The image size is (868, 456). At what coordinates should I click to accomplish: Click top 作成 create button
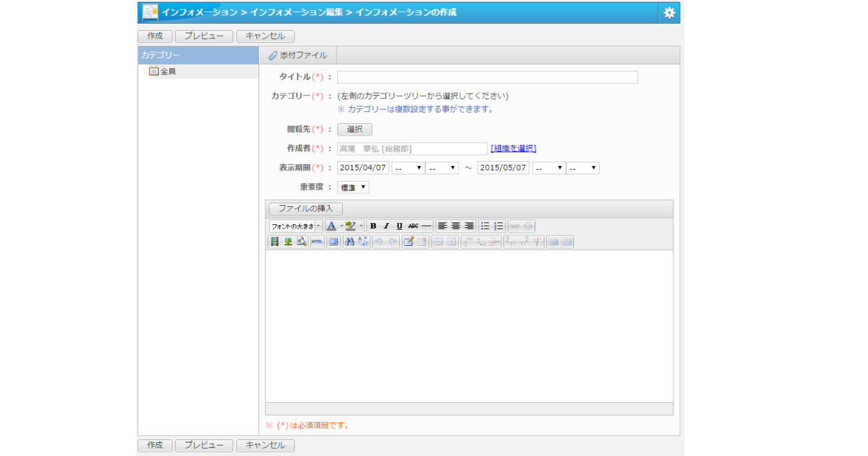coord(155,36)
